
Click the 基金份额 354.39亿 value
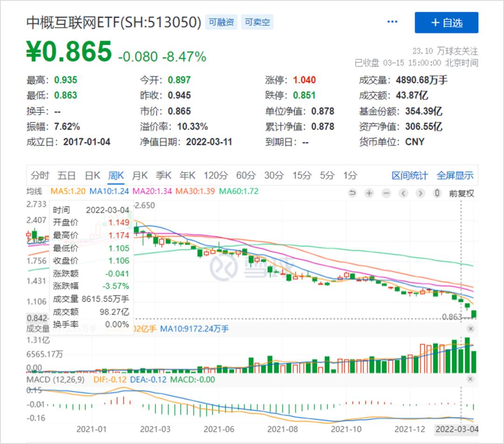[x=424, y=111]
